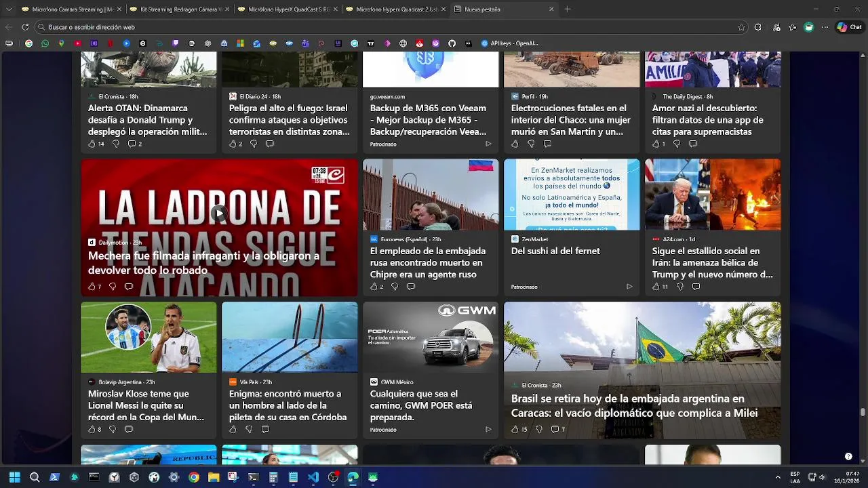
Task: Dislike the Amor nazi al descubierto article
Action: coord(677,144)
